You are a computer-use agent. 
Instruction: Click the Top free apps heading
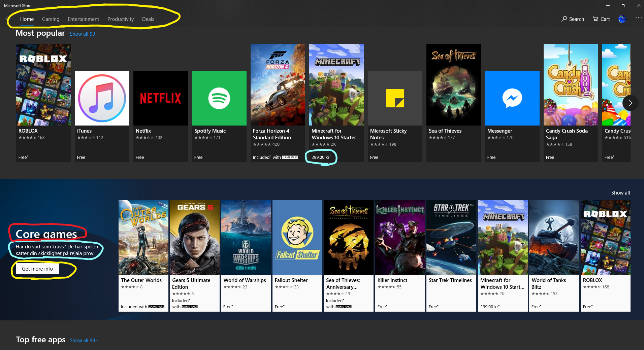tap(41, 340)
